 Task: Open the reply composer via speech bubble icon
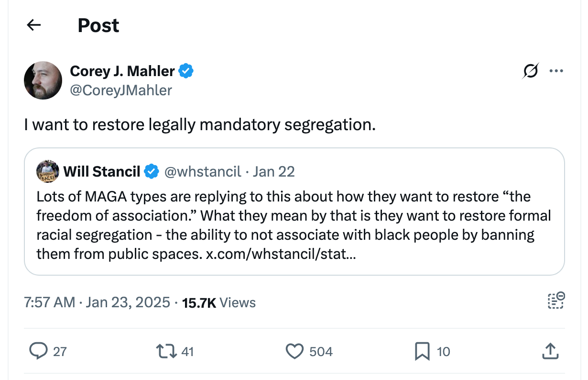point(39,351)
